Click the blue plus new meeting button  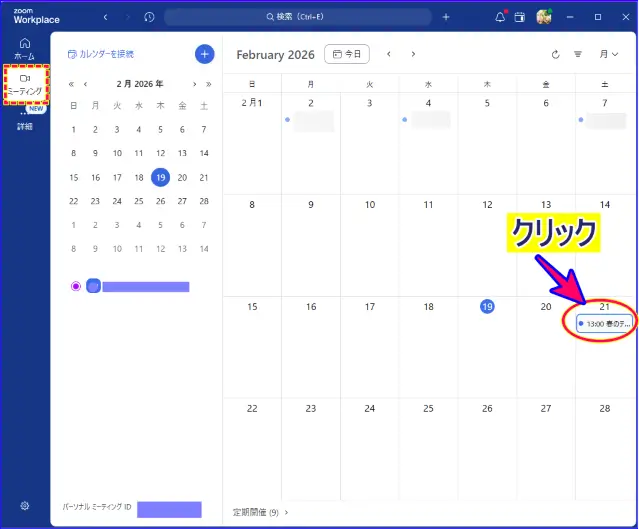tap(204, 54)
